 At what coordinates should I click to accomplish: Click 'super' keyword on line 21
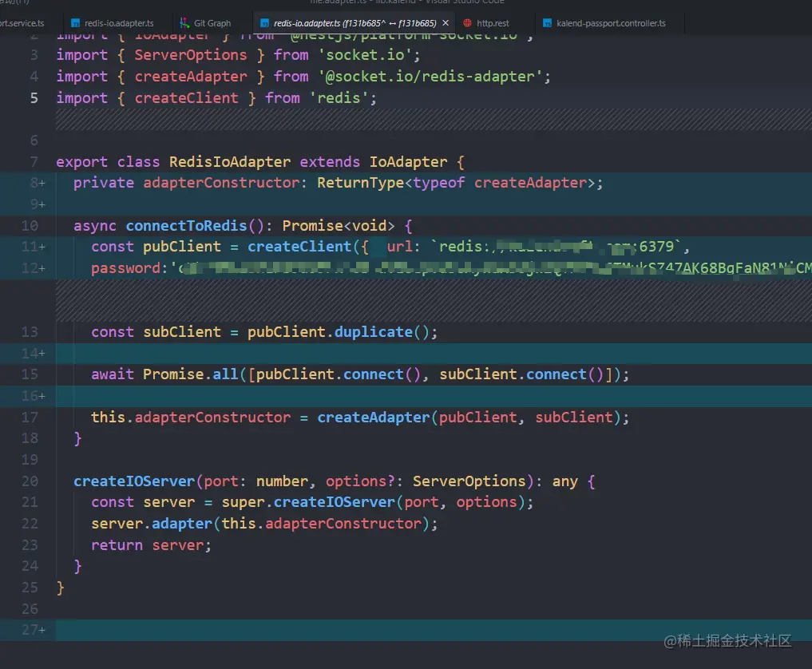point(243,501)
